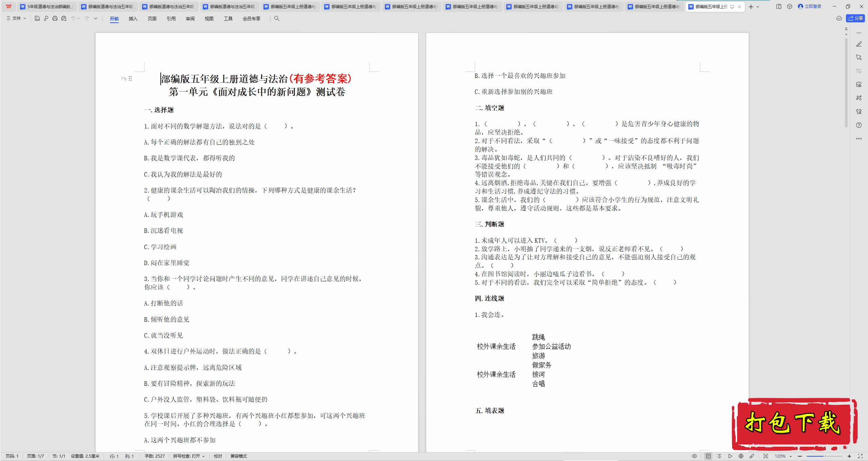
Task: Open the 插入 ribbon tab
Action: click(133, 19)
